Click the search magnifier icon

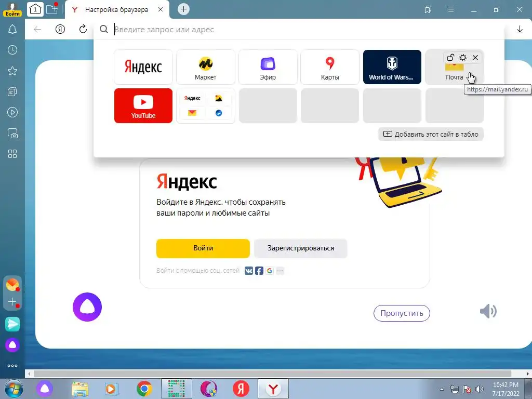point(104,30)
